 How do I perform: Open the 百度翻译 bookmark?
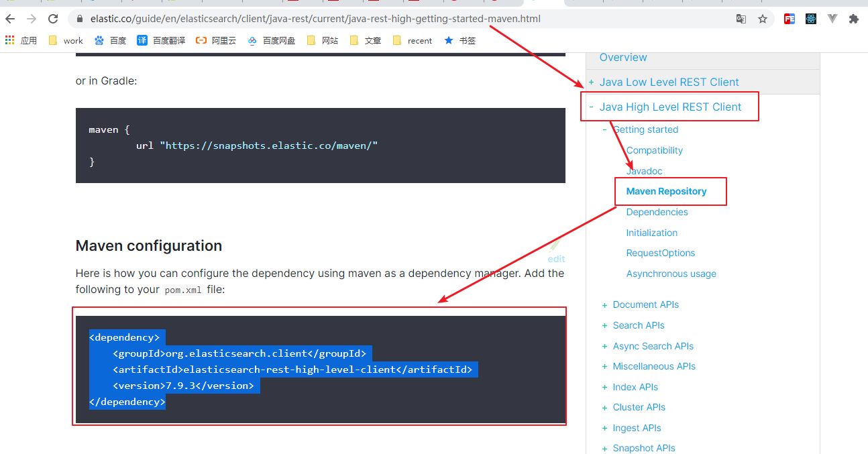pos(162,40)
